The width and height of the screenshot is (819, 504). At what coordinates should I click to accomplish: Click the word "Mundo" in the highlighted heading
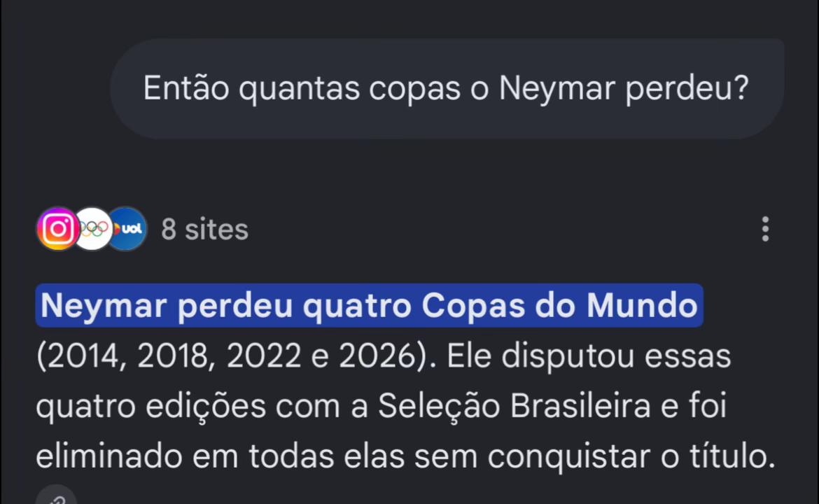pyautogui.click(x=642, y=305)
